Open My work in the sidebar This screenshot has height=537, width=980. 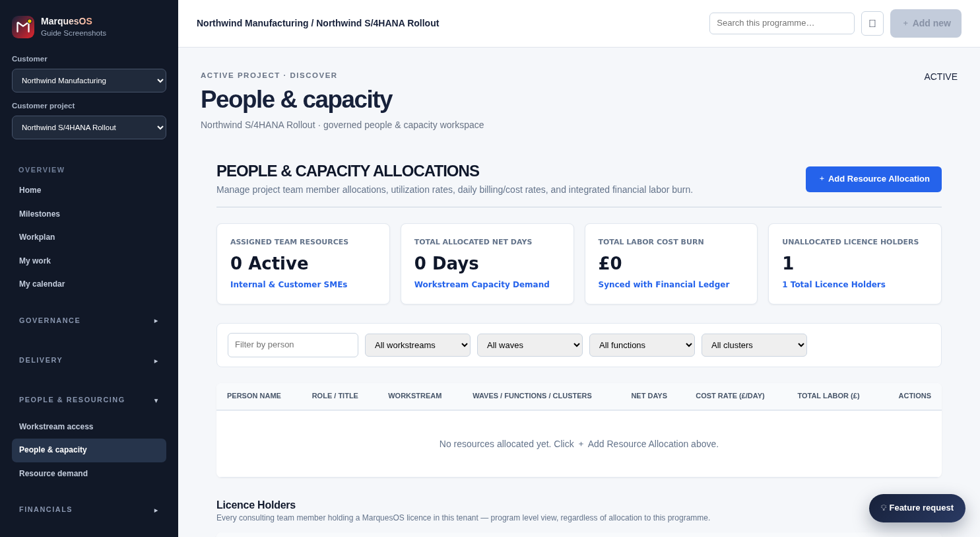coord(89,261)
